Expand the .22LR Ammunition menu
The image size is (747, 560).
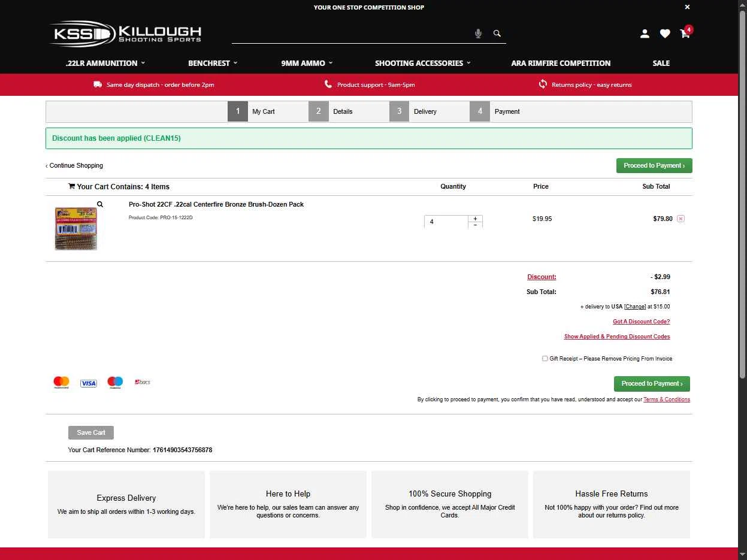tap(105, 63)
